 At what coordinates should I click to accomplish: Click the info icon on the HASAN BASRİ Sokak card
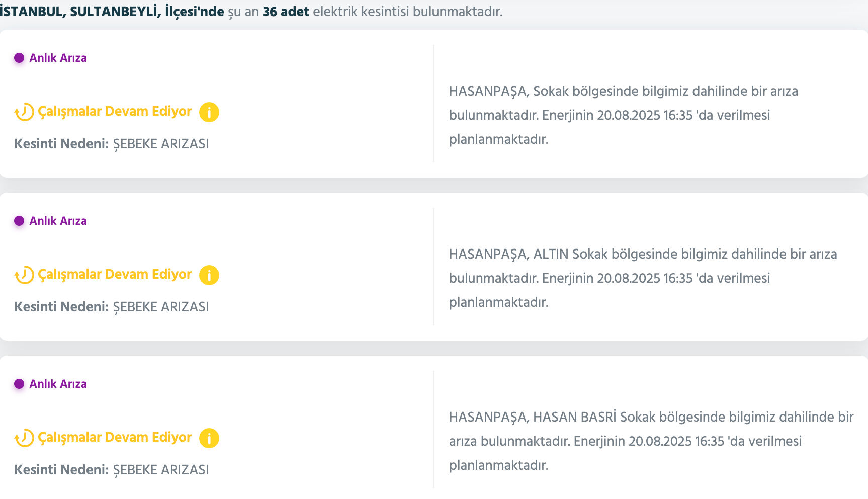pos(209,438)
